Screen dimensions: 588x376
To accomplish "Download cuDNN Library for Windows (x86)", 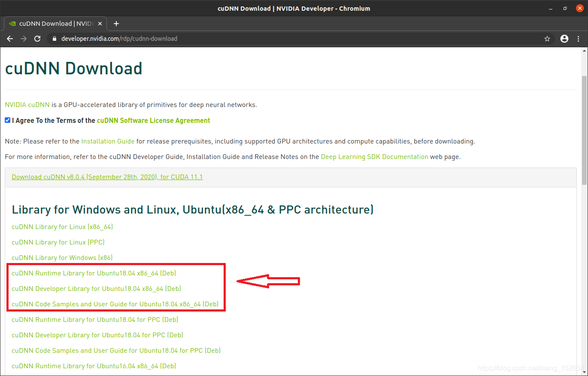I will [x=62, y=258].
